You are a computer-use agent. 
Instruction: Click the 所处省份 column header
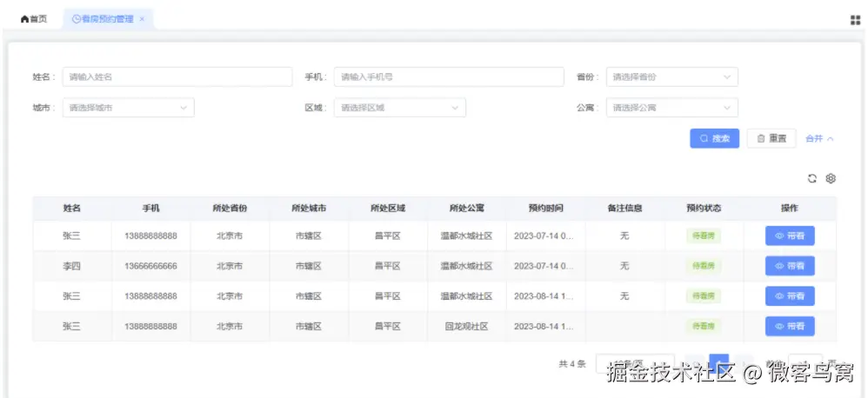point(230,209)
